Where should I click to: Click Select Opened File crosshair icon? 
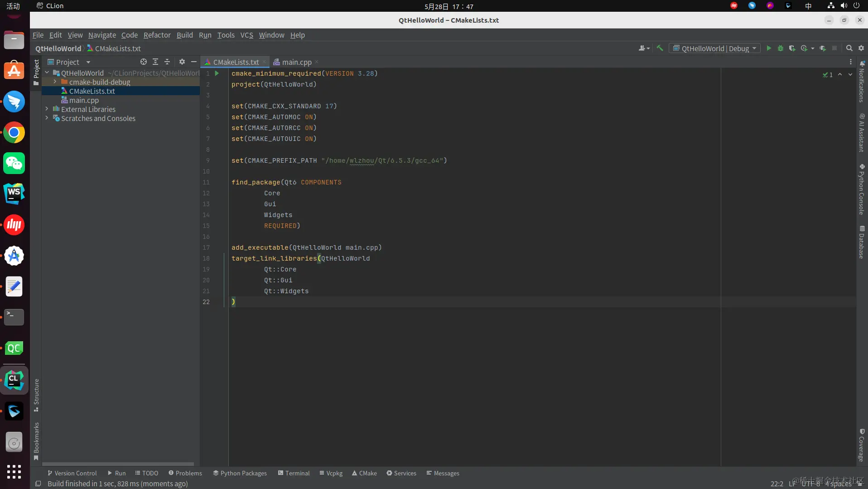pos(144,62)
